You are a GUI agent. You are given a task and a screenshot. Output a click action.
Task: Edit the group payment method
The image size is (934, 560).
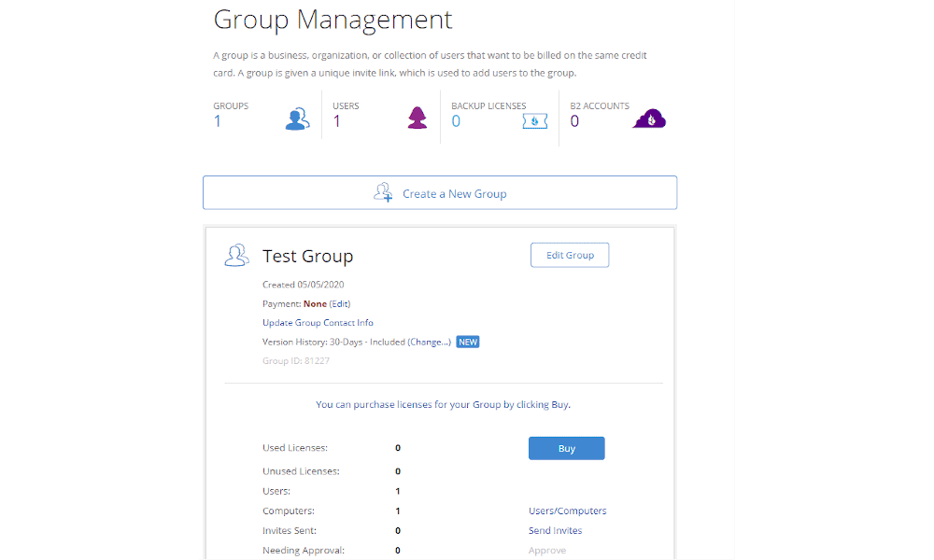click(340, 303)
